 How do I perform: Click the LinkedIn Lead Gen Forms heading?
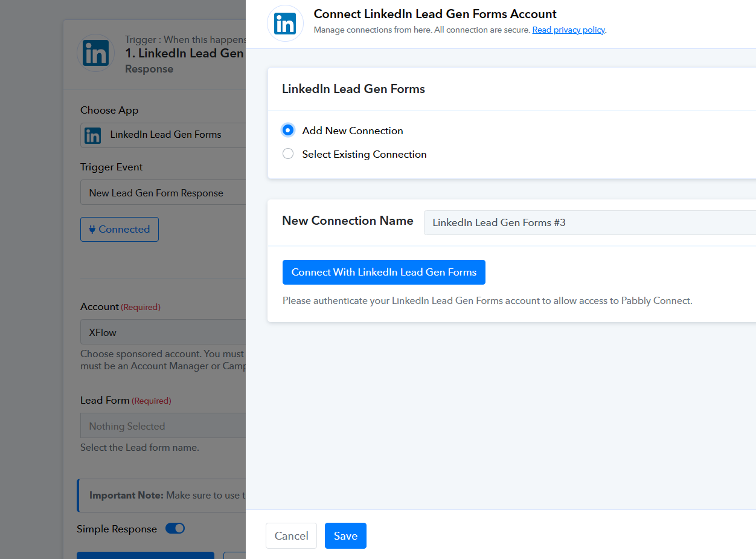point(353,89)
